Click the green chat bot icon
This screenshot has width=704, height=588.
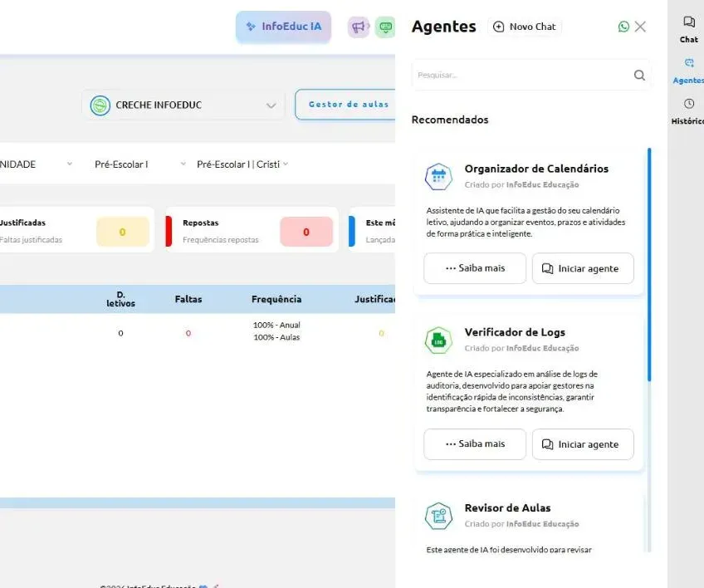[x=385, y=27]
